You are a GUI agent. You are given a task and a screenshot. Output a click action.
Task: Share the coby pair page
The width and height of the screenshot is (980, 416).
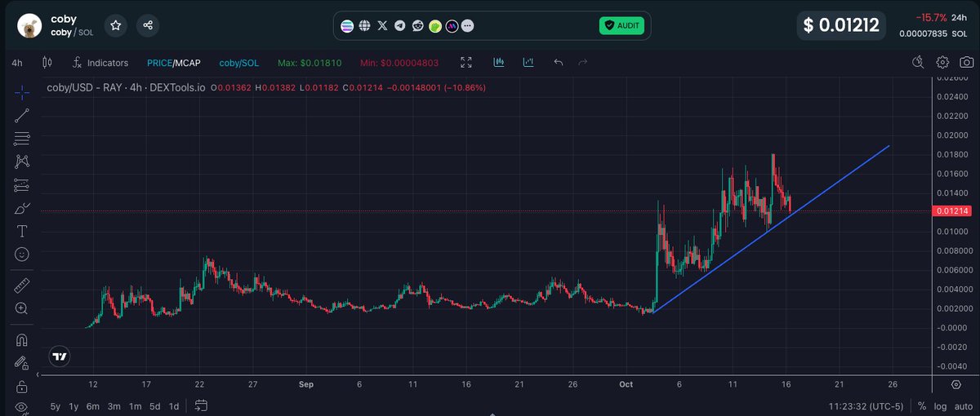[x=148, y=25]
